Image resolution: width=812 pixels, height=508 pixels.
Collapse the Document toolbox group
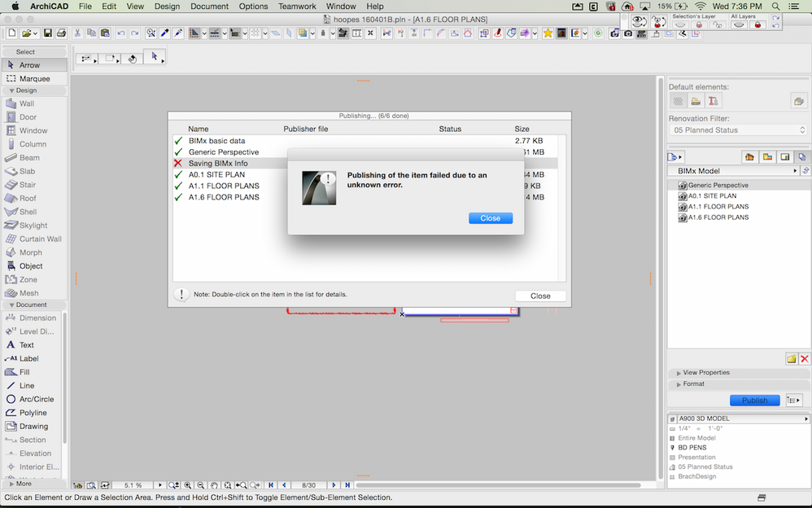point(34,304)
